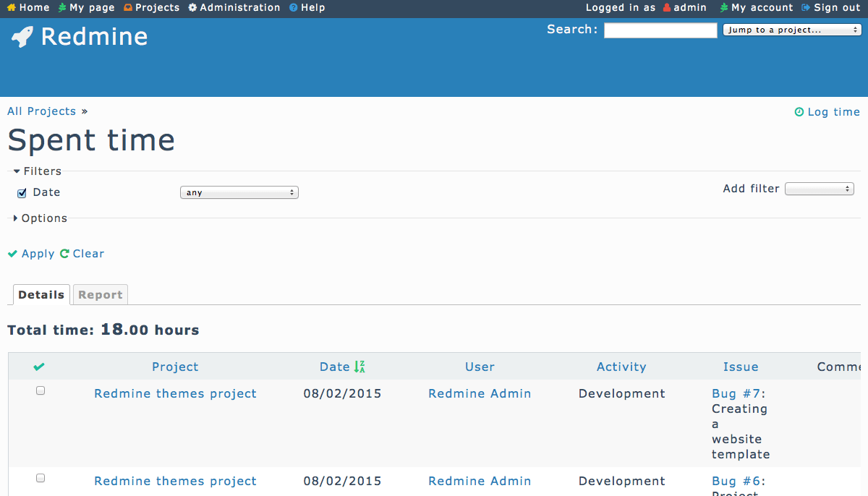Click the Spent time page heading
Image resolution: width=868 pixels, height=496 pixels.
click(x=91, y=140)
